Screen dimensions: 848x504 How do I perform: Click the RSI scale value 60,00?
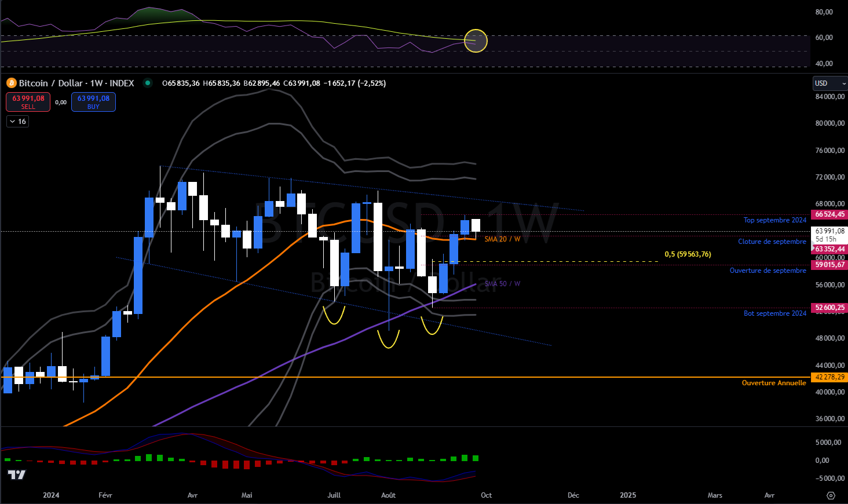tap(824, 38)
